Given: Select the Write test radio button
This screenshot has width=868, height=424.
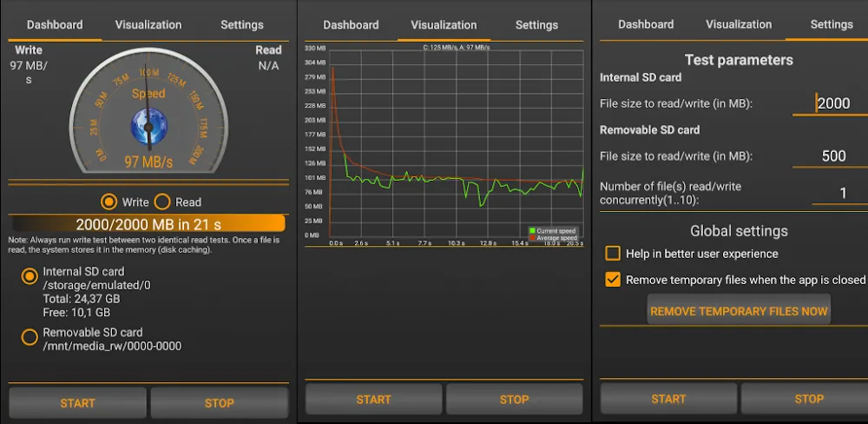Looking at the screenshot, I should click(109, 202).
